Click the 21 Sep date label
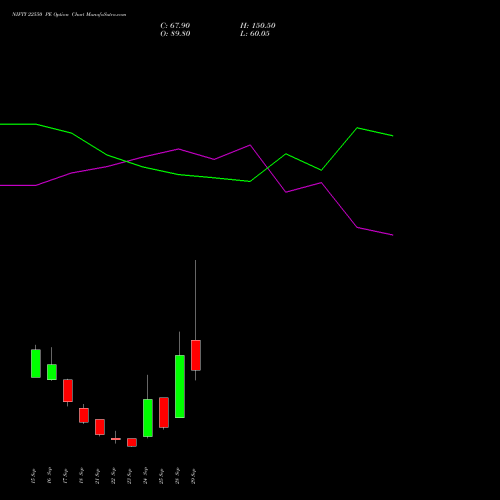The width and height of the screenshot is (500, 500). [97, 476]
